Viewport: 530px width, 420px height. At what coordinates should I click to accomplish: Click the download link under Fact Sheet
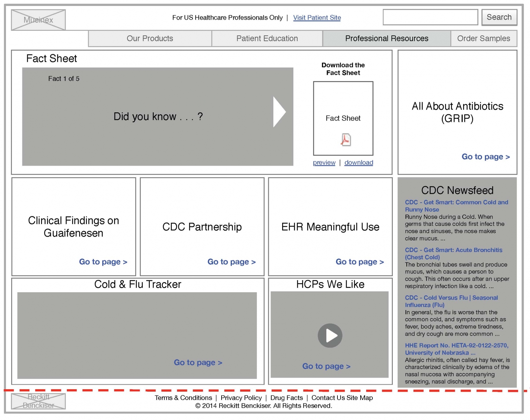pos(359,162)
